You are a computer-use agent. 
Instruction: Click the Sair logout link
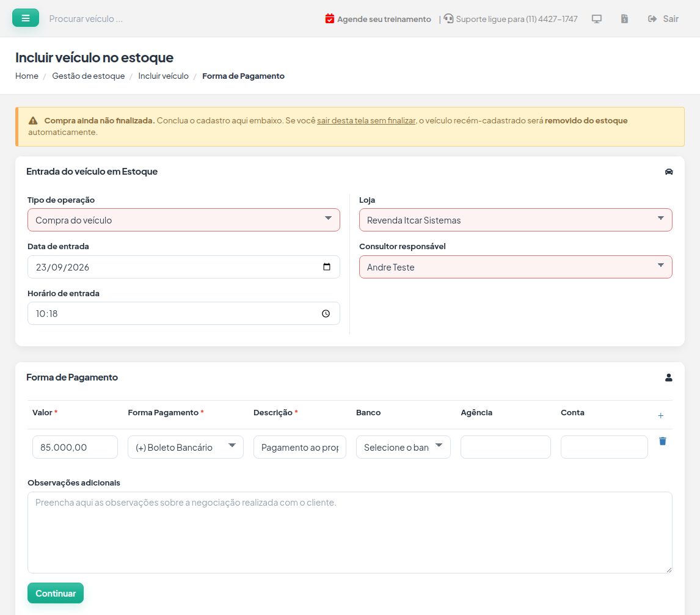(x=671, y=19)
